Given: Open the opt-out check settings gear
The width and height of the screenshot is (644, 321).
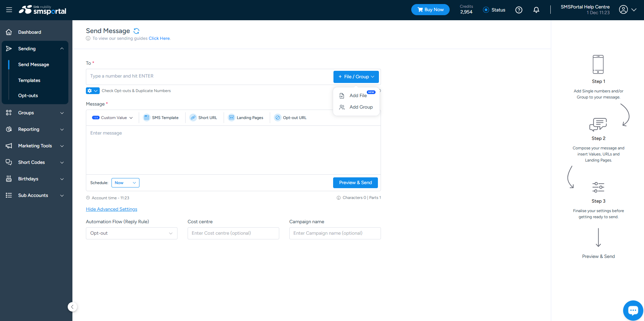Looking at the screenshot, I should pyautogui.click(x=93, y=91).
